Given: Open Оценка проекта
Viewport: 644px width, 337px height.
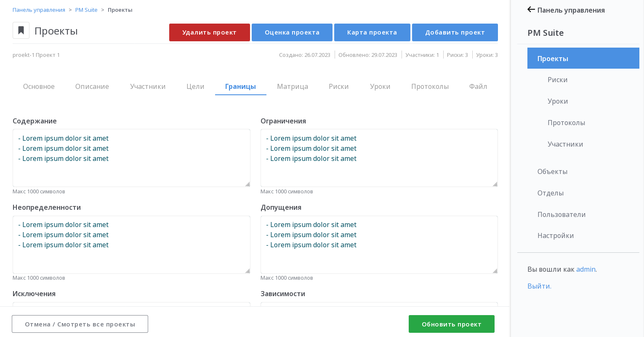Looking at the screenshot, I should (x=292, y=32).
